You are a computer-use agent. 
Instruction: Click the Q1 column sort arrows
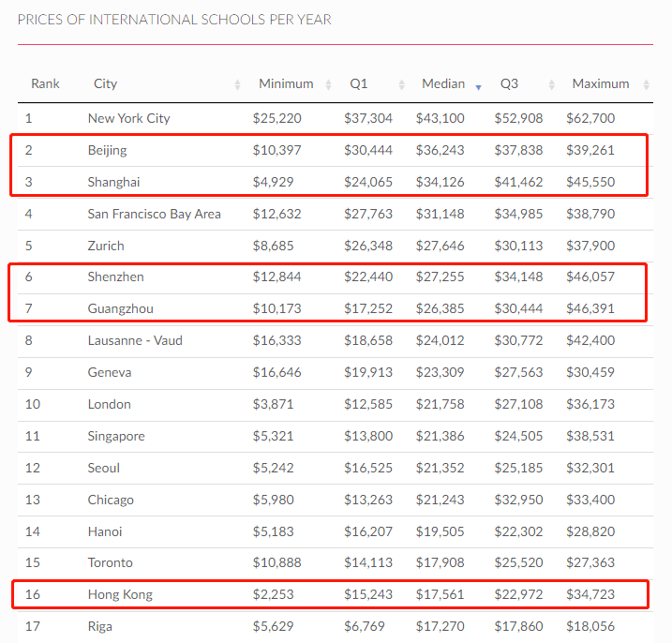pos(401,84)
